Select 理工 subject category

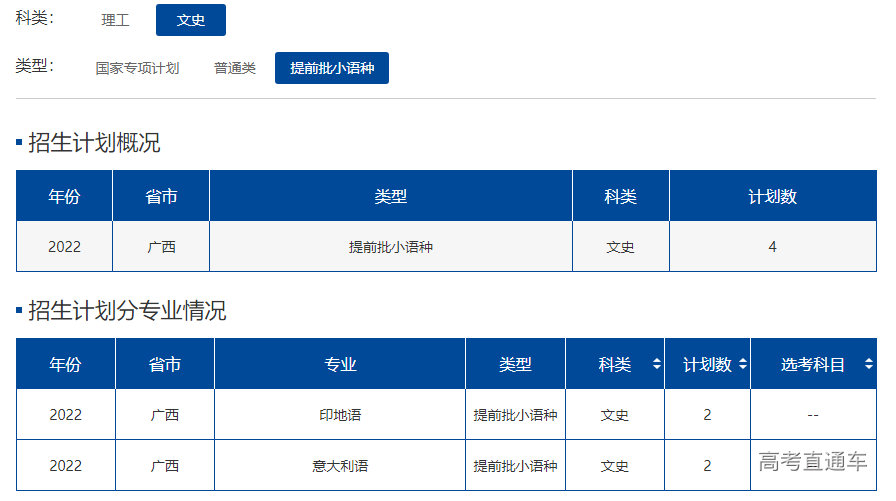pos(116,20)
